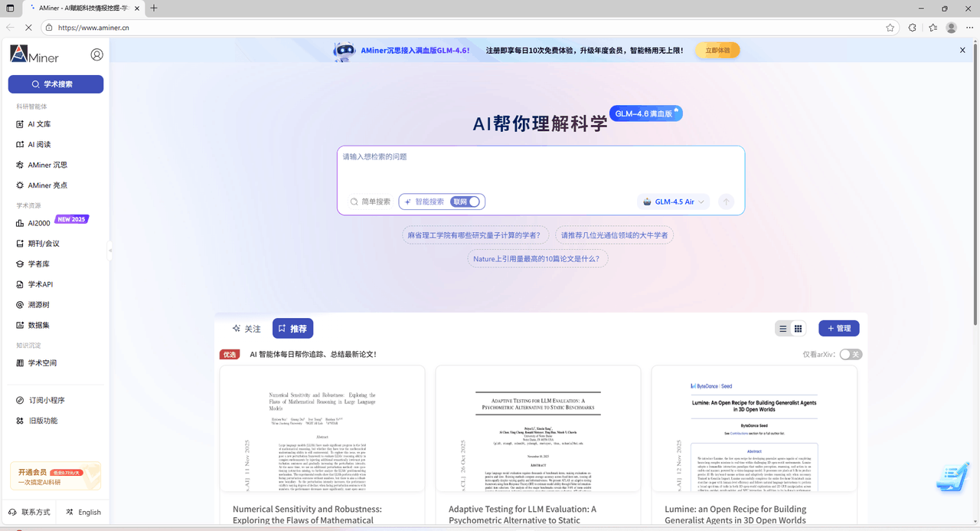This screenshot has width=980, height=531.
Task: Switch to the 关注 tab
Action: click(x=247, y=329)
